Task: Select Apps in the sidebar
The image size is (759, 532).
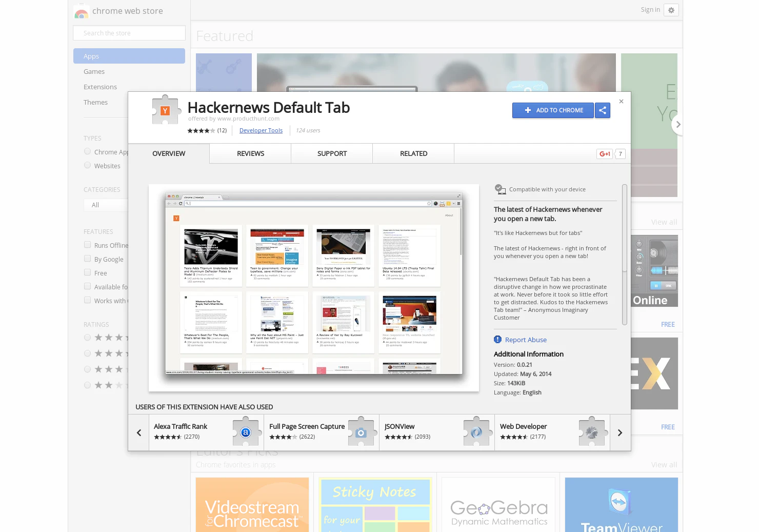Action: [x=129, y=56]
